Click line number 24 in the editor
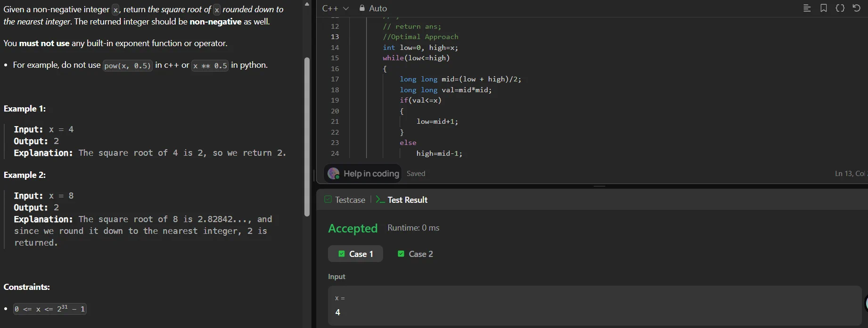 [335, 153]
